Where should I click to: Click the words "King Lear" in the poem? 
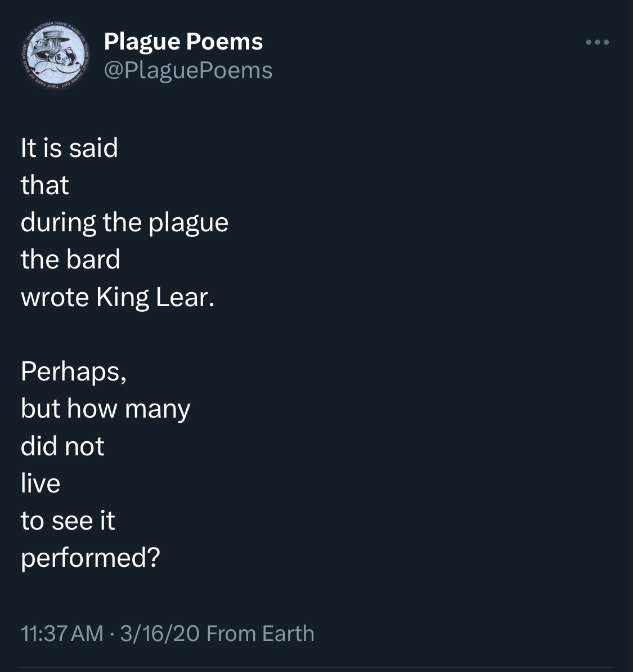pyautogui.click(x=154, y=297)
